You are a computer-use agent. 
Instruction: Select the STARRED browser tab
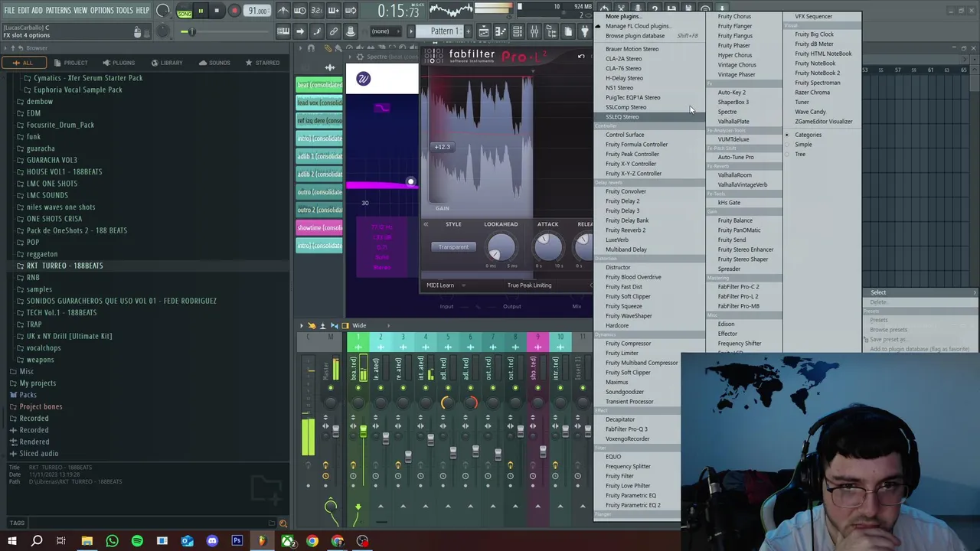[262, 63]
